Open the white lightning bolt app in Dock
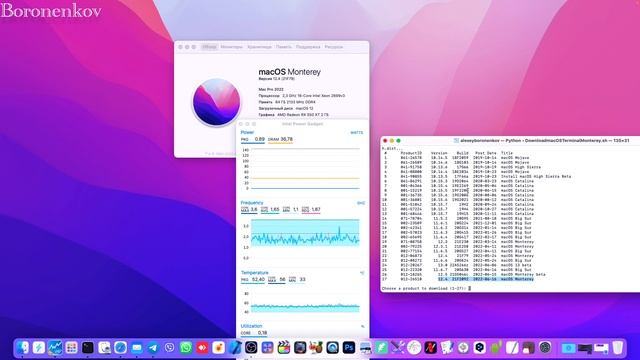Viewport: 640px width, 360px height. coord(39,347)
